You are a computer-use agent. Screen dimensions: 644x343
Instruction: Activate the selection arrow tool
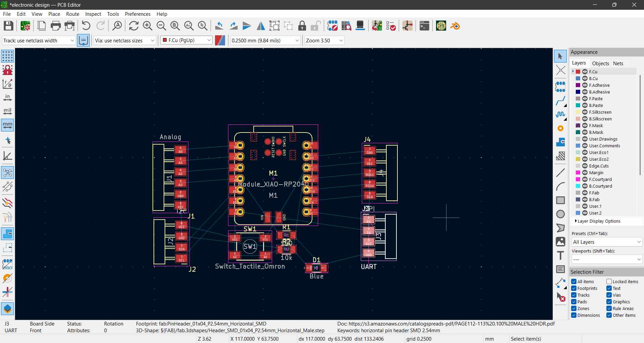coord(560,56)
